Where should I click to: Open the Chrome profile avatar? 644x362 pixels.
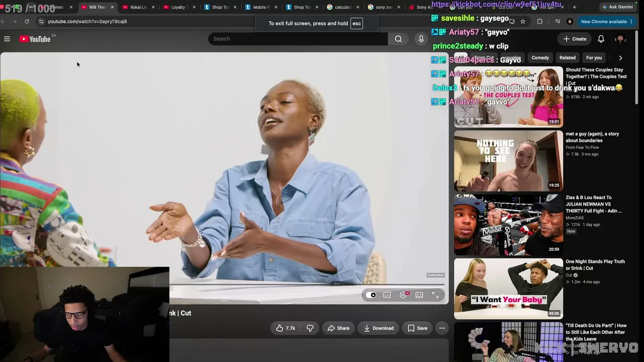click(x=570, y=22)
